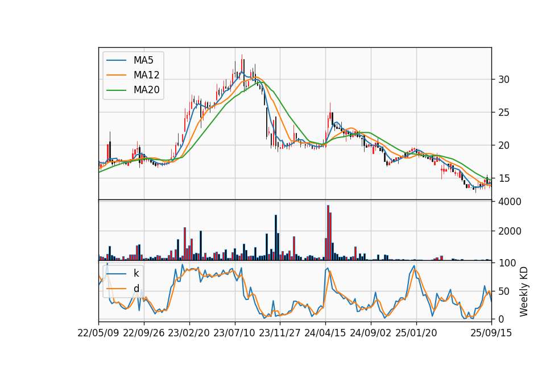The width and height of the screenshot is (546, 392).
Task: Click the MA12 legend label
Action: coord(146,75)
